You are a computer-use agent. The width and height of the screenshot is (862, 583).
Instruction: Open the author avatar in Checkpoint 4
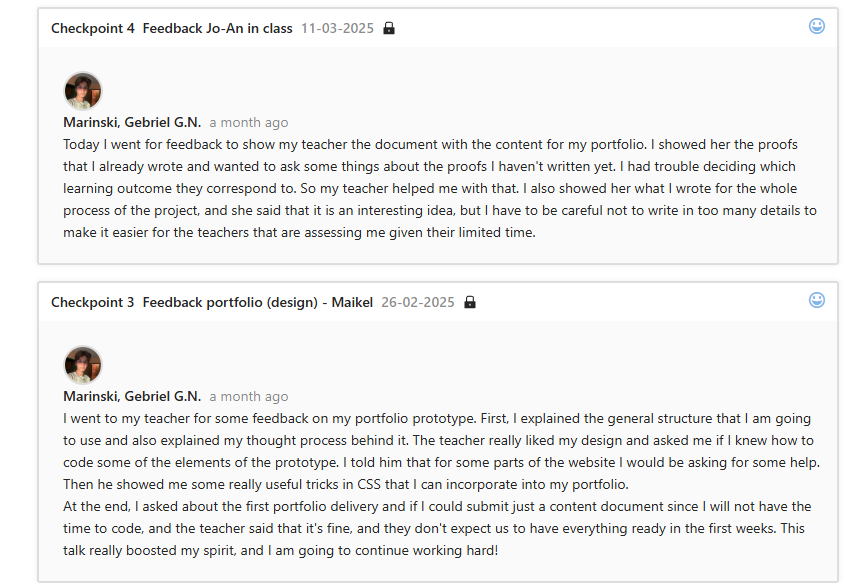[x=83, y=91]
